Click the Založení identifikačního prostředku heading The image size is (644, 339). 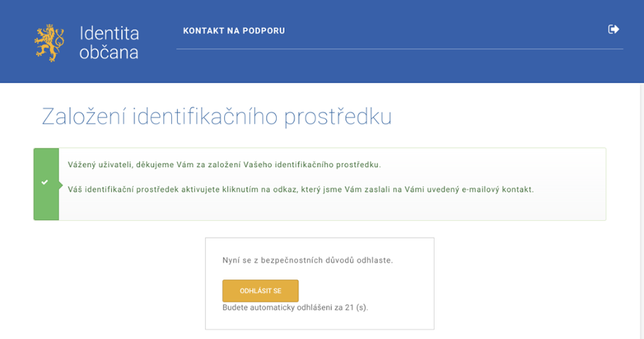(x=217, y=116)
